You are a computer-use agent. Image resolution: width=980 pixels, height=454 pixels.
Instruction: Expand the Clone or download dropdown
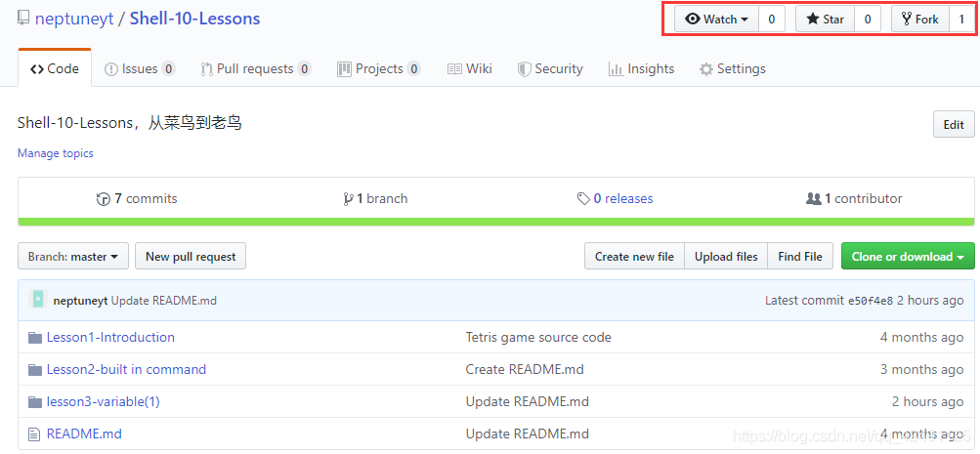click(x=908, y=256)
